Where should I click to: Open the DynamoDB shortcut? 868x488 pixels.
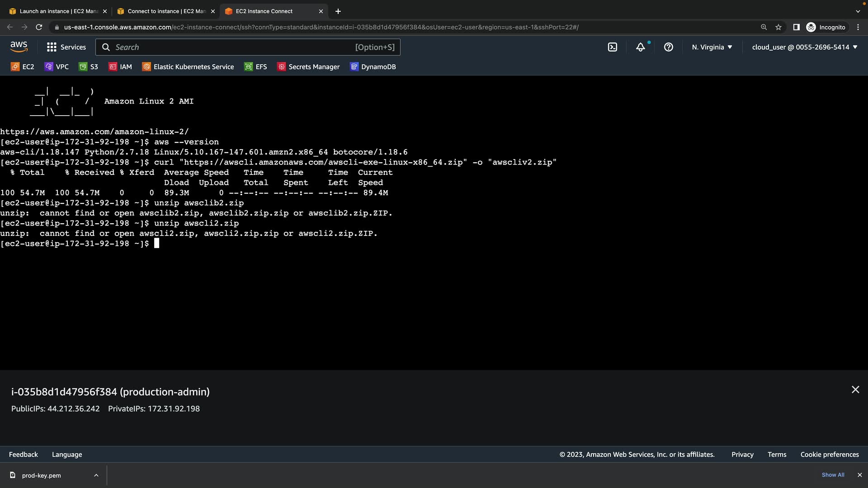point(373,67)
